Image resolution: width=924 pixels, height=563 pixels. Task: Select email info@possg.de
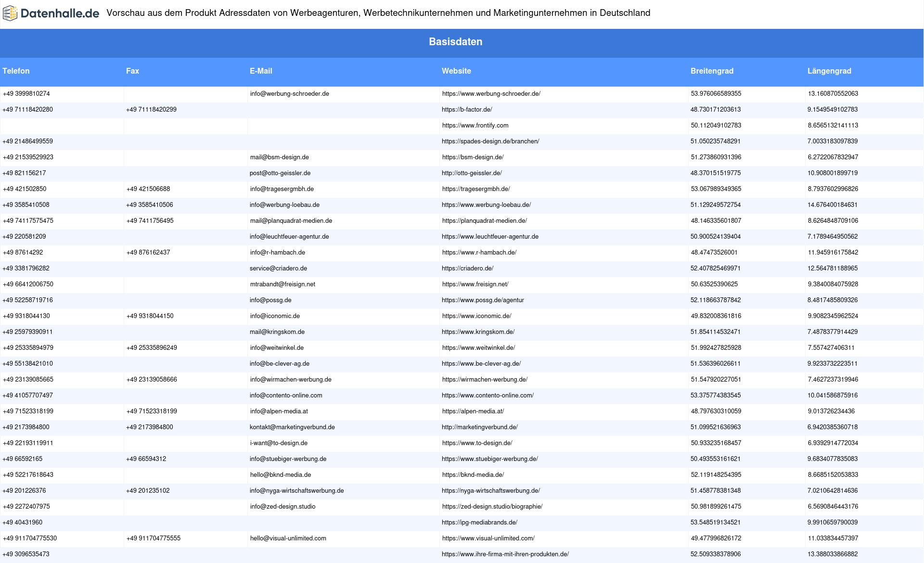tap(270, 300)
